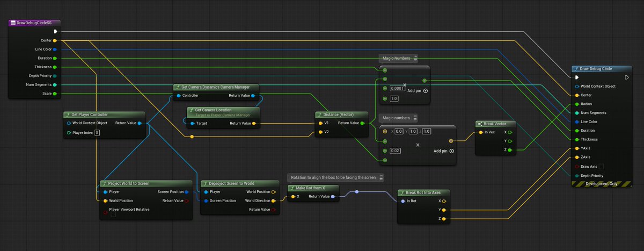Click the Target pin on Get Camera Location
Viewport: 644px width, 251px height.
pyautogui.click(x=192, y=124)
